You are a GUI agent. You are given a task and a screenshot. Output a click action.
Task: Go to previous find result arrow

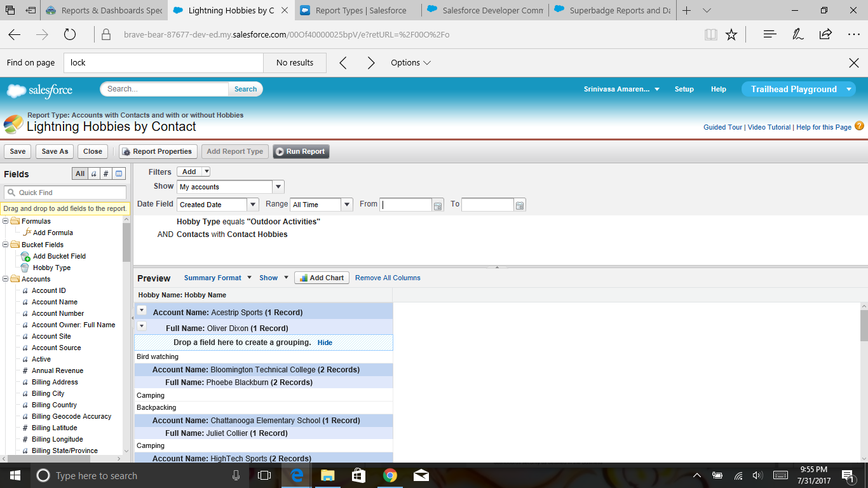[343, 63]
